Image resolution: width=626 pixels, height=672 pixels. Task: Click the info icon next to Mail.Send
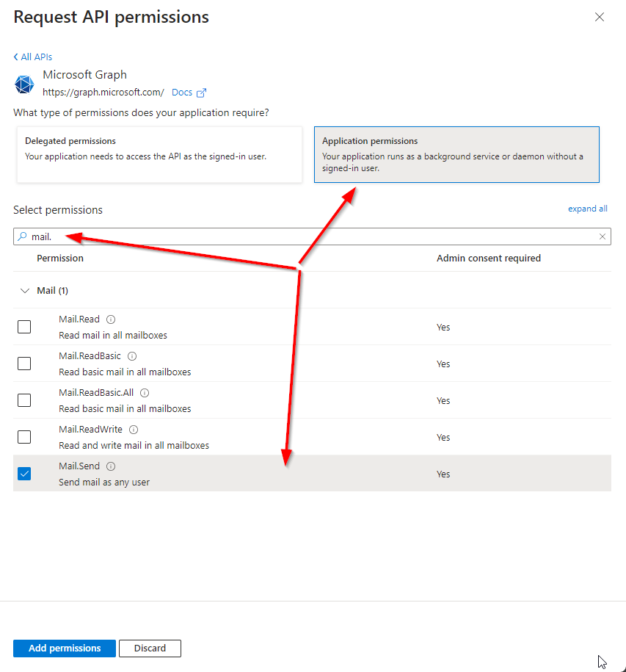111,466
